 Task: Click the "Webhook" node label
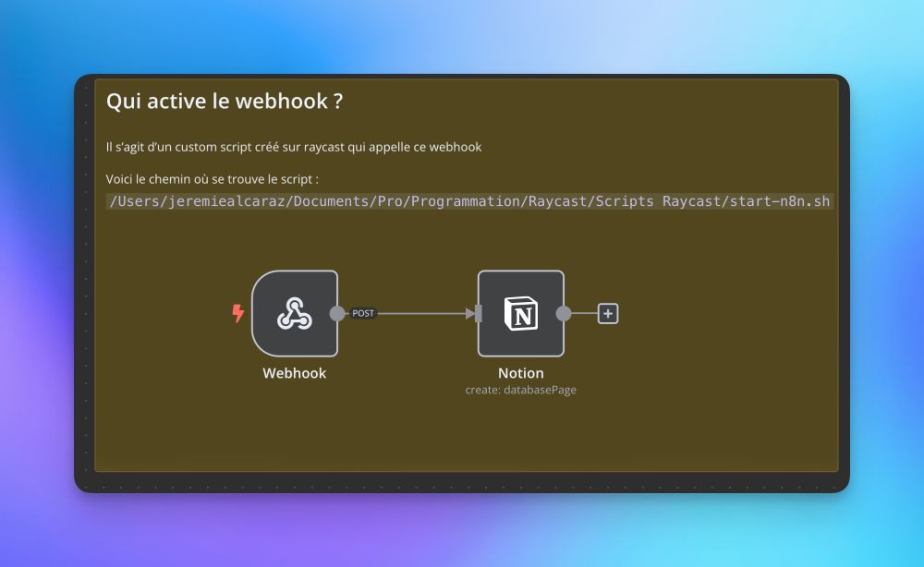(295, 373)
